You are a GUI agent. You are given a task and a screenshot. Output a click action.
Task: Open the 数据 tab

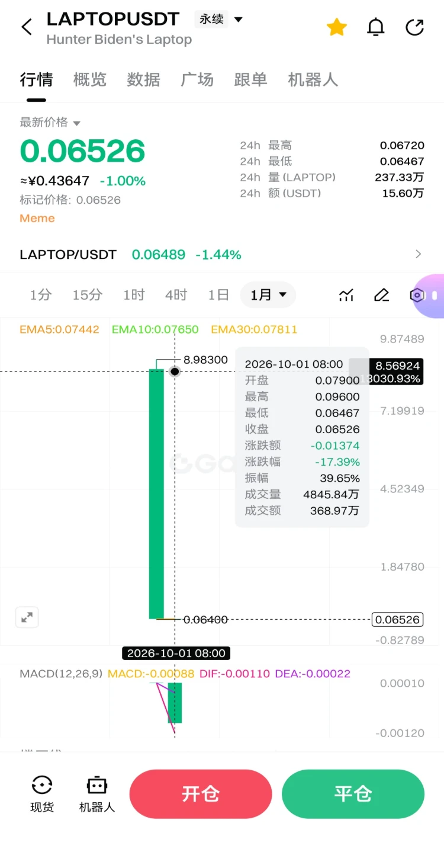click(143, 79)
